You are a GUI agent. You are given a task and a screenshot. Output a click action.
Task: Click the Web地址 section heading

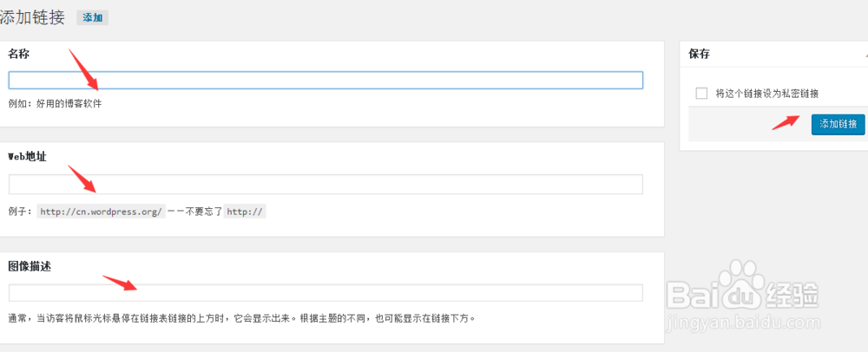(x=27, y=157)
